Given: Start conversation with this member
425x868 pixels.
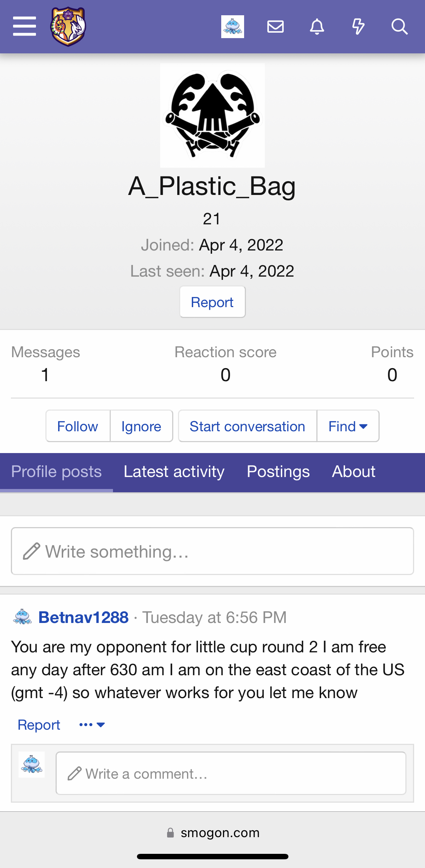Looking at the screenshot, I should [247, 426].
